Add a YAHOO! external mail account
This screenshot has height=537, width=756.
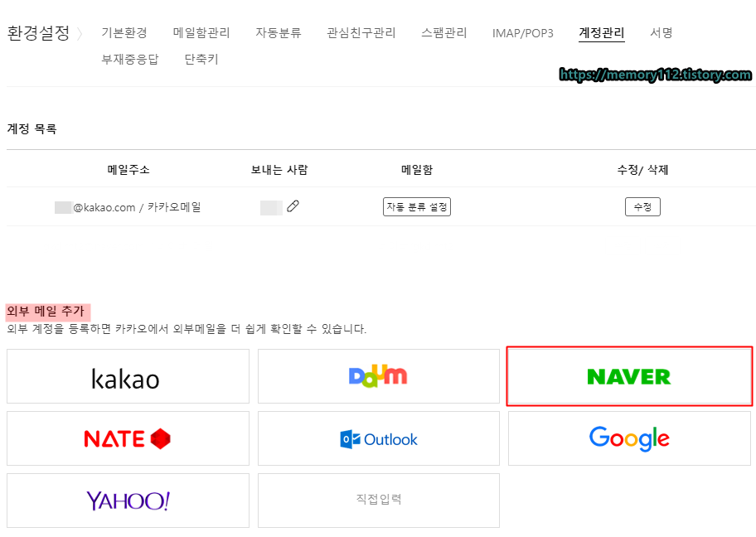pyautogui.click(x=128, y=501)
